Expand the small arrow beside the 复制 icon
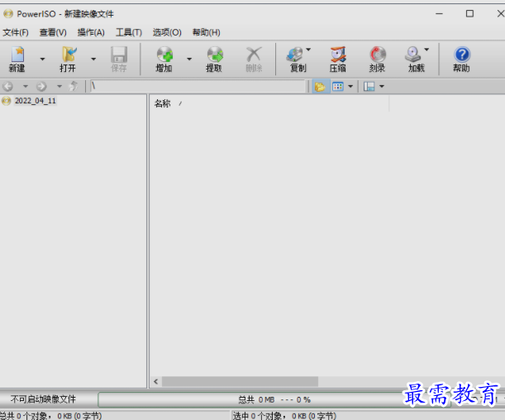 click(x=308, y=50)
